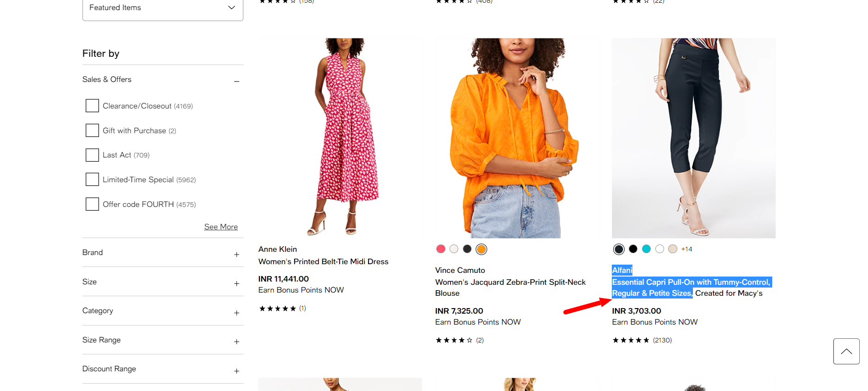The width and height of the screenshot is (868, 391).
Task: Enable the Last Act filter
Action: pos(92,155)
